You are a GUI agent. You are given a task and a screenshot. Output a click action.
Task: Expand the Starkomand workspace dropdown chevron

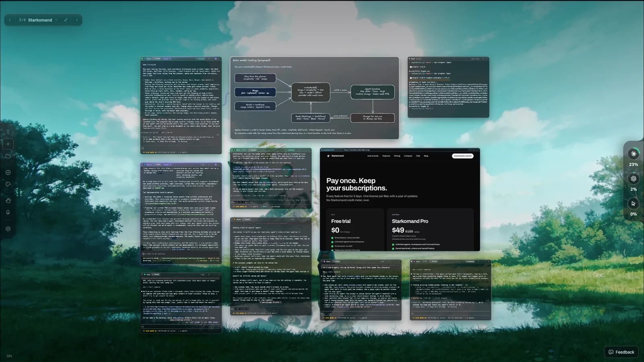coord(56,20)
